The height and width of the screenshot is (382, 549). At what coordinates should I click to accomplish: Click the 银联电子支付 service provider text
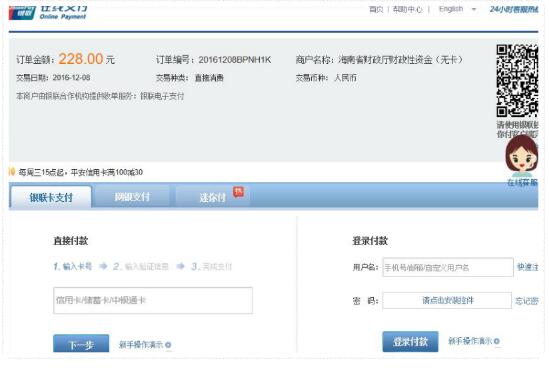click(x=162, y=96)
